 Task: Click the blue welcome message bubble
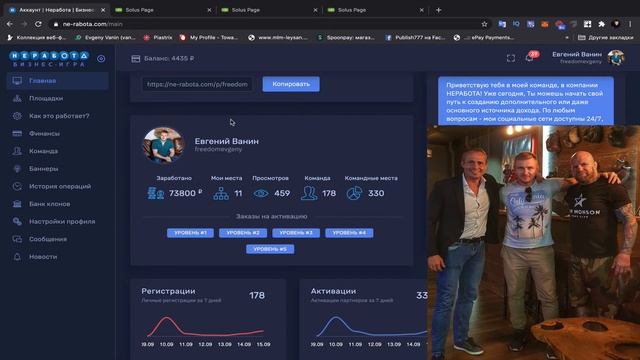coord(526,101)
